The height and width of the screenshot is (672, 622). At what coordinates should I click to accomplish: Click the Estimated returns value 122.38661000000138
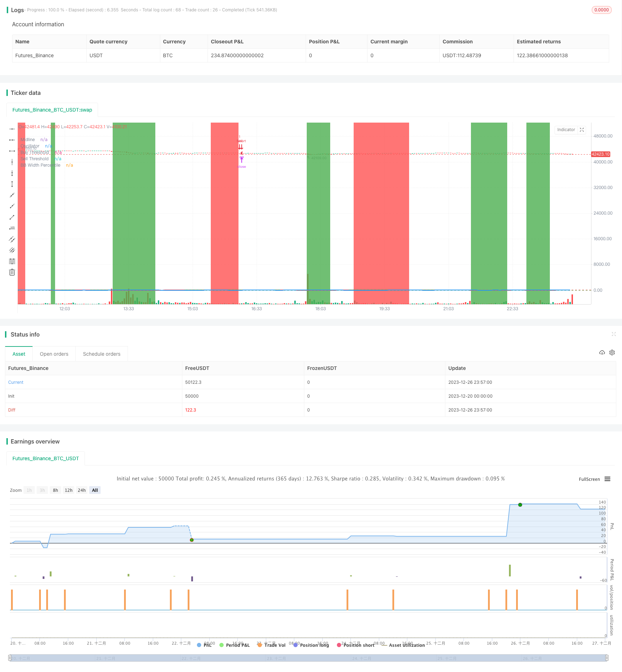(542, 55)
